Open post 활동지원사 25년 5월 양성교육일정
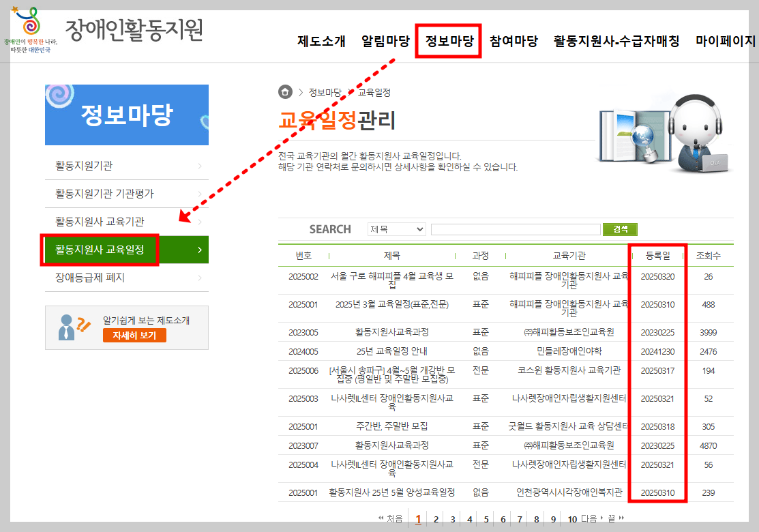759x532 pixels. tap(392, 493)
